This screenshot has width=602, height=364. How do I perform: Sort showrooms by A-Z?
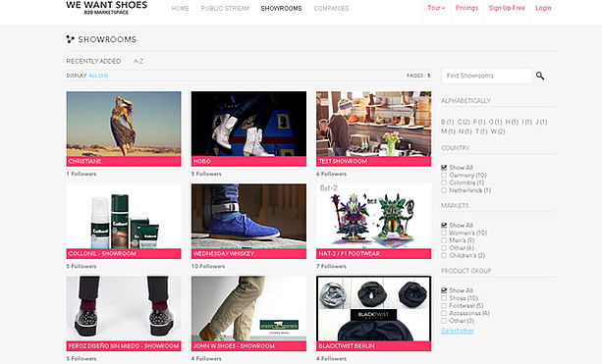click(x=138, y=61)
